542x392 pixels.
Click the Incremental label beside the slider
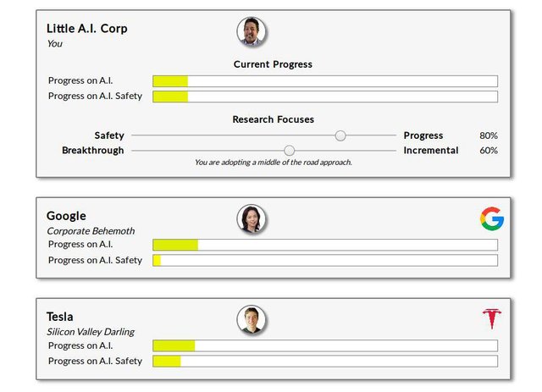(x=431, y=151)
